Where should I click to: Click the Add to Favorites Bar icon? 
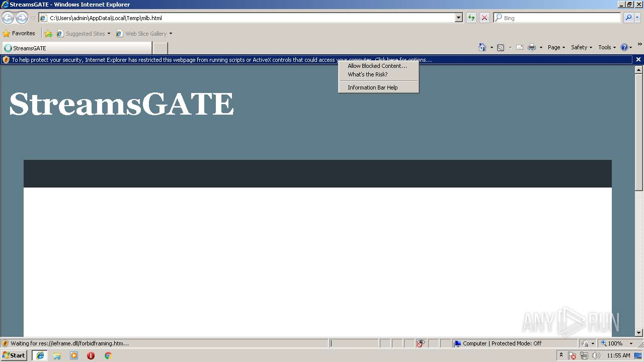coord(48,34)
